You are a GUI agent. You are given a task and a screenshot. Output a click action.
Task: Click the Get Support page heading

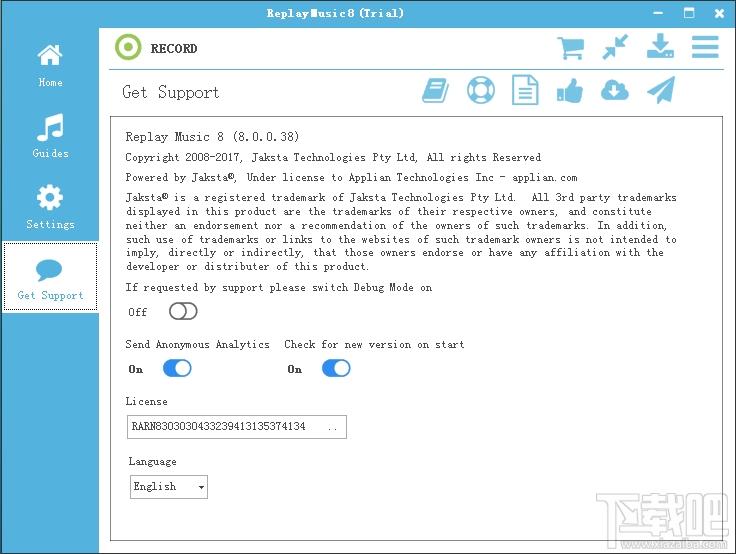(x=170, y=92)
